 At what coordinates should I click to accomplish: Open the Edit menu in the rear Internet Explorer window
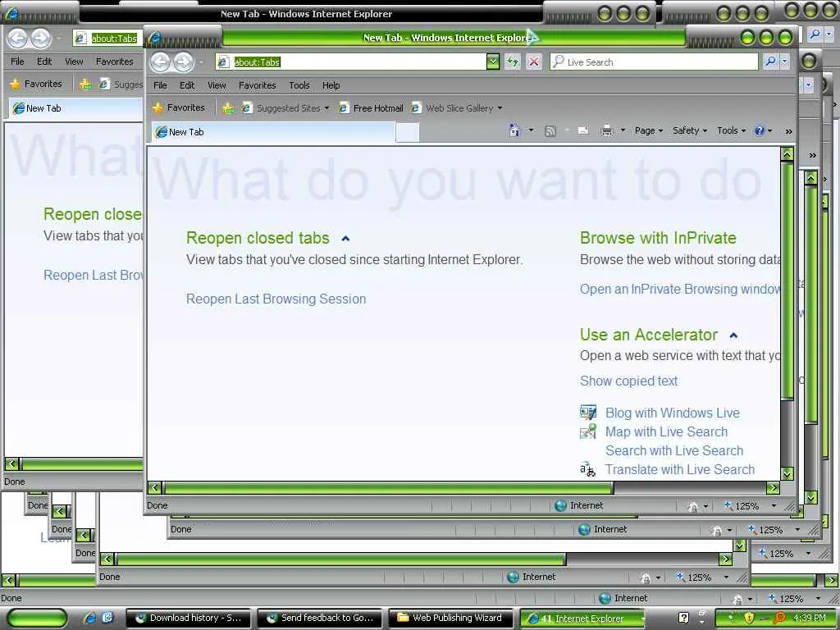[x=44, y=62]
